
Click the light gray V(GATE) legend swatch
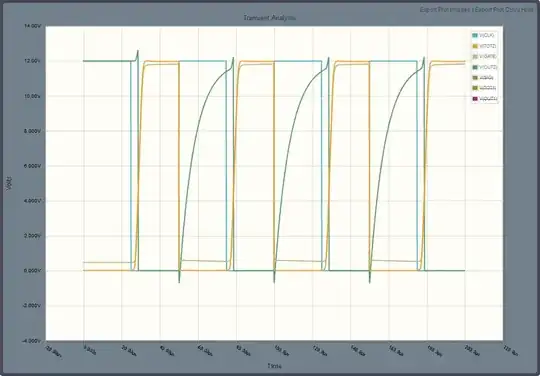coord(475,57)
